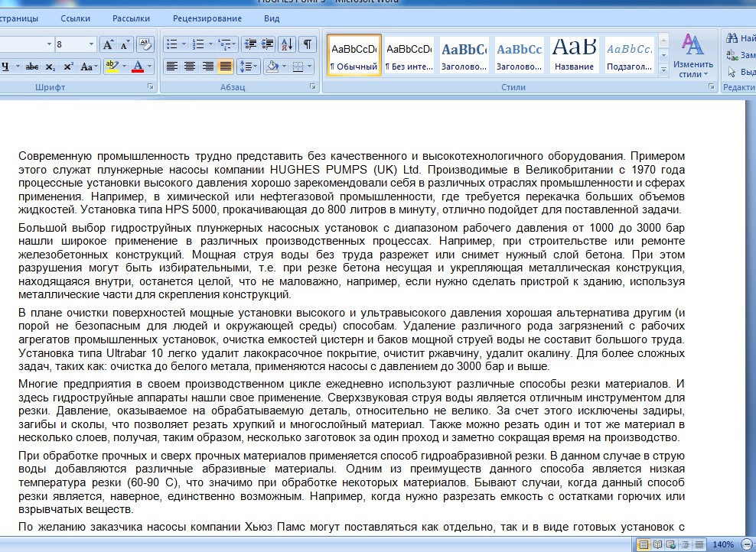The width and height of the screenshot is (756, 552).
Task: Apply the first Заголовок heading style
Action: click(x=464, y=55)
